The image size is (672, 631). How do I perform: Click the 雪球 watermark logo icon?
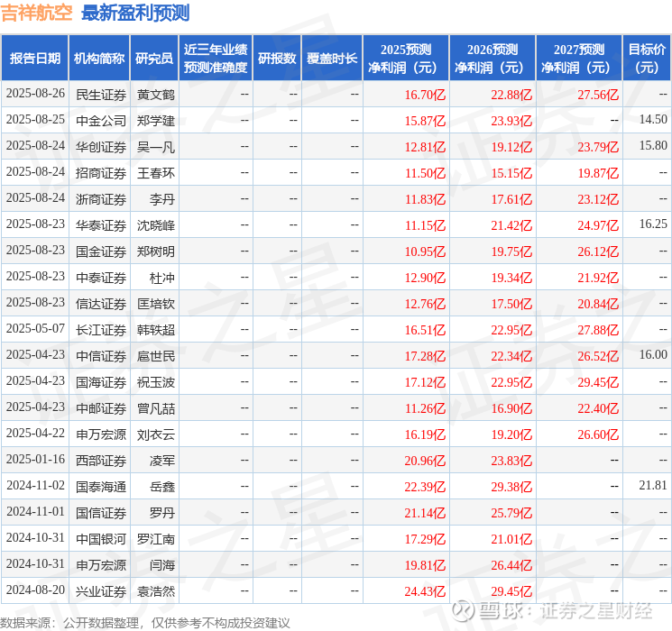coord(462,610)
